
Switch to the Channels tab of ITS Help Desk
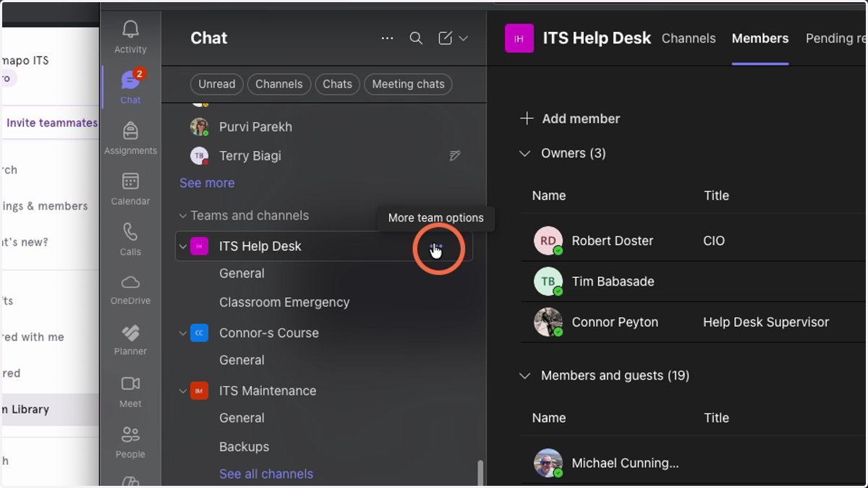point(689,38)
